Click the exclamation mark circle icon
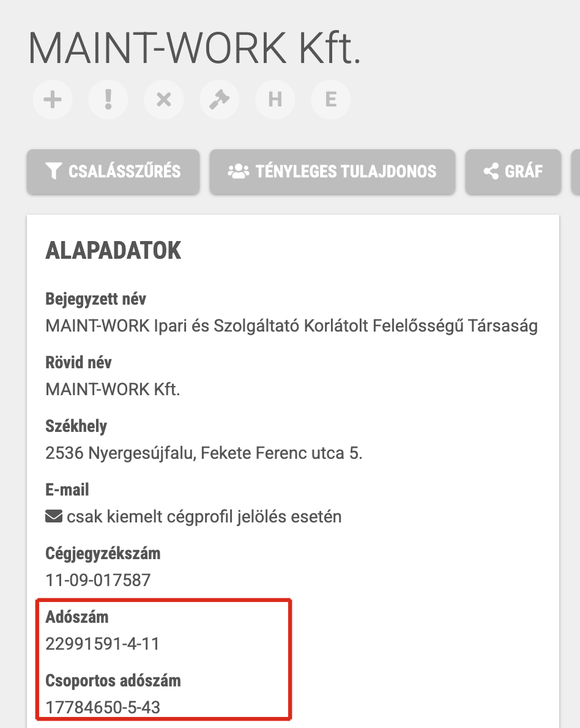Viewport: 580px width, 728px height. pyautogui.click(x=108, y=99)
